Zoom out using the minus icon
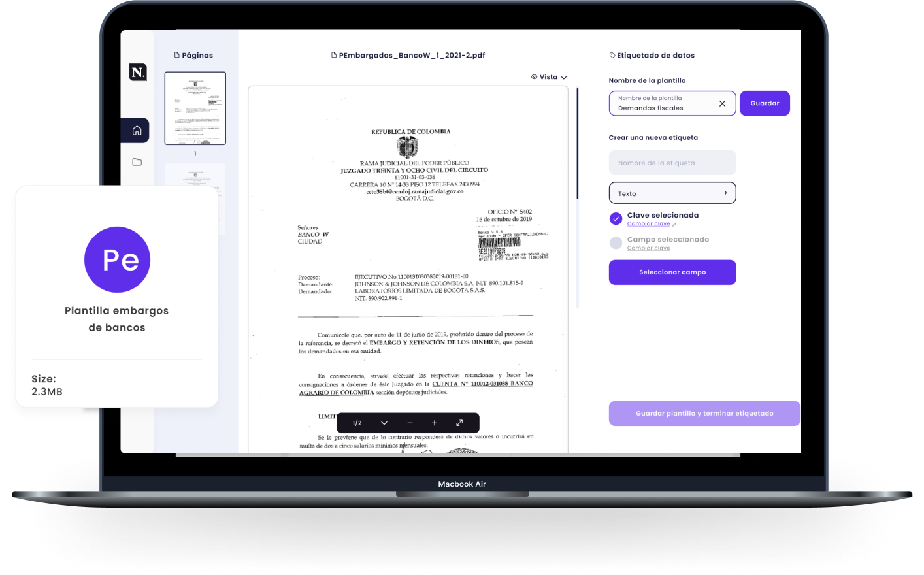 [410, 423]
